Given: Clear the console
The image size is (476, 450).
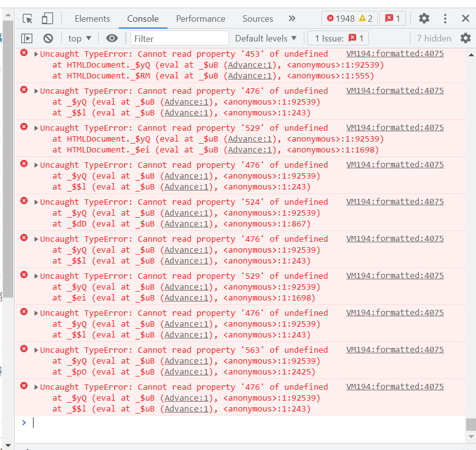Looking at the screenshot, I should [48, 38].
